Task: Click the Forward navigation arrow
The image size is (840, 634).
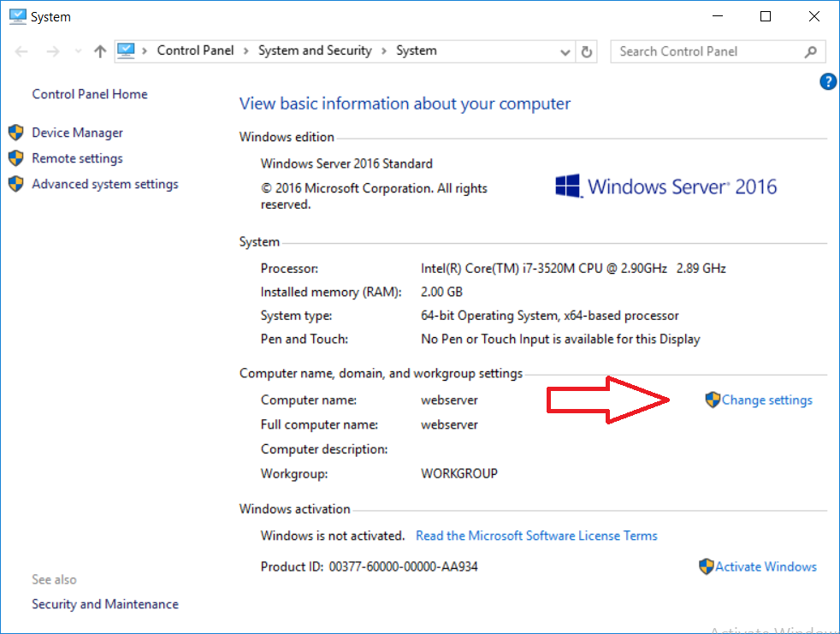Action: (52, 51)
